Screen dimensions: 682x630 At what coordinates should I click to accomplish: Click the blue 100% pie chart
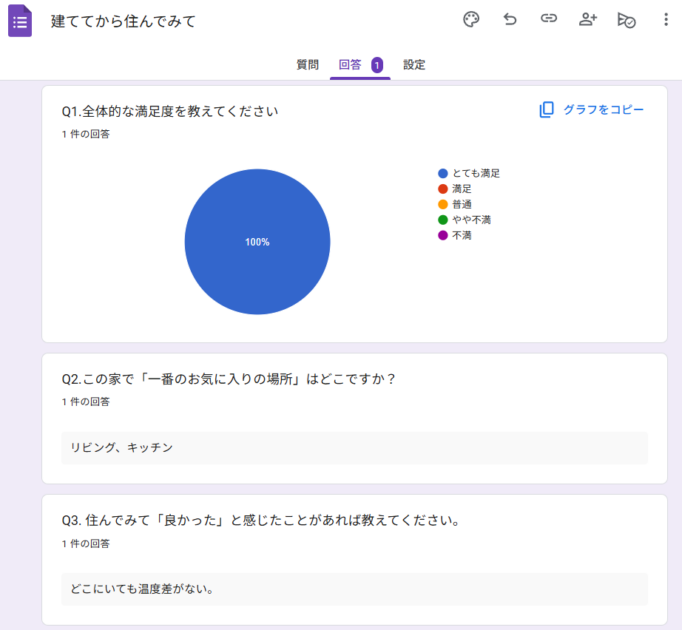[x=257, y=242]
